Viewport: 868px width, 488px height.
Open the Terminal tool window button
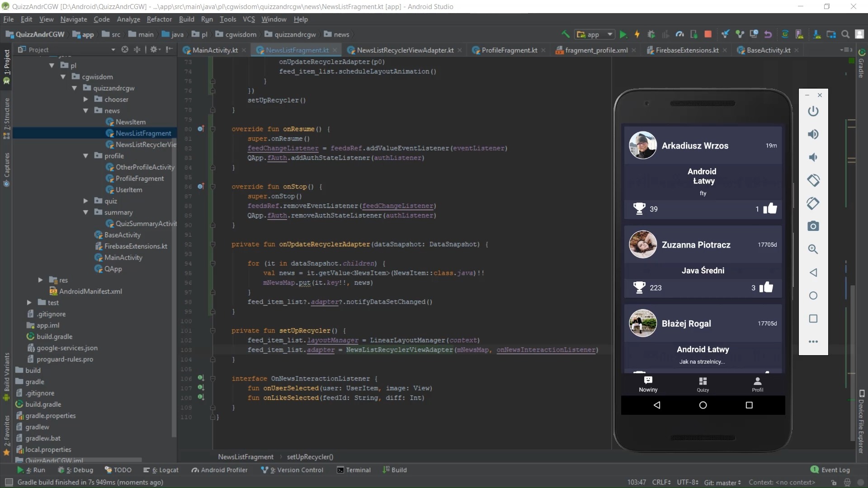[x=354, y=470]
